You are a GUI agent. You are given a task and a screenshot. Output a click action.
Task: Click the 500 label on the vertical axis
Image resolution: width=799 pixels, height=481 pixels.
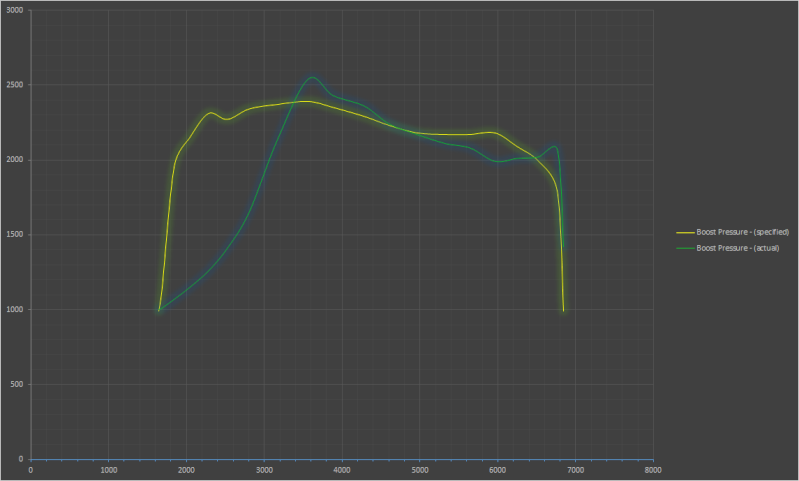point(16,385)
